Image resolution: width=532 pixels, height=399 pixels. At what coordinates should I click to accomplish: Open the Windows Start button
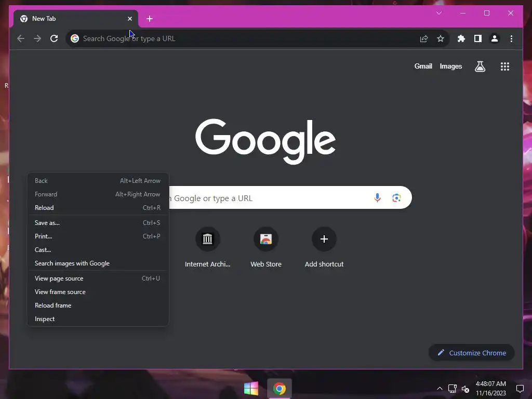coord(251,389)
